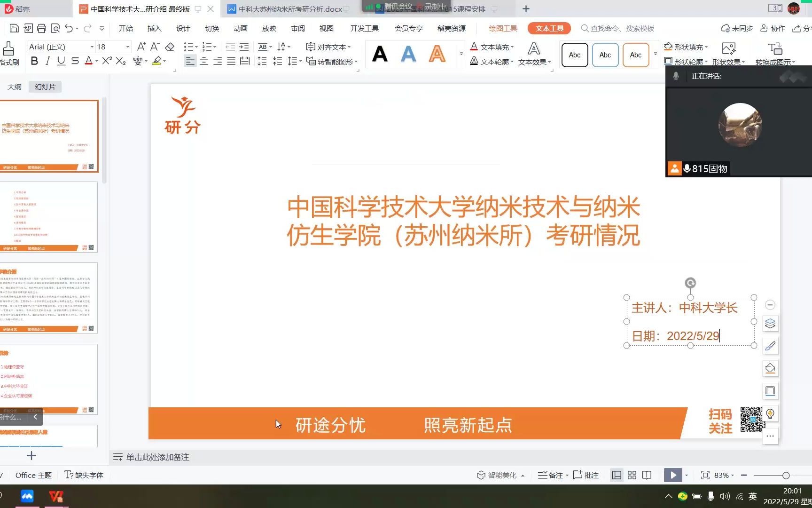The width and height of the screenshot is (812, 508).
Task: Center align the text
Action: (x=204, y=61)
